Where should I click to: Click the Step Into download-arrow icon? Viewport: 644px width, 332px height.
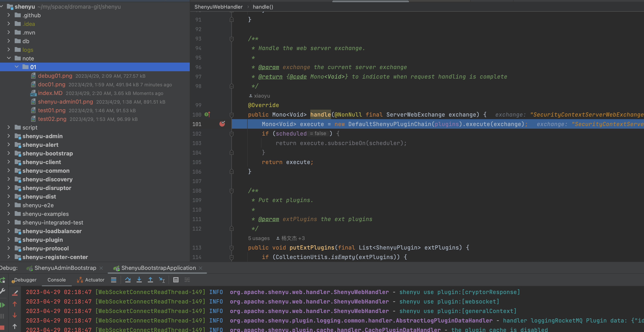[139, 280]
